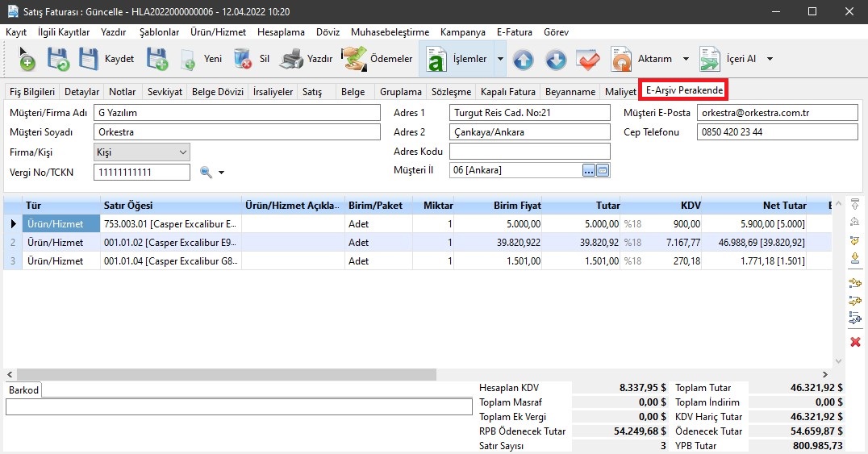The image size is (868, 454).
Task: Click the Net Tutar column header
Action: [754, 206]
